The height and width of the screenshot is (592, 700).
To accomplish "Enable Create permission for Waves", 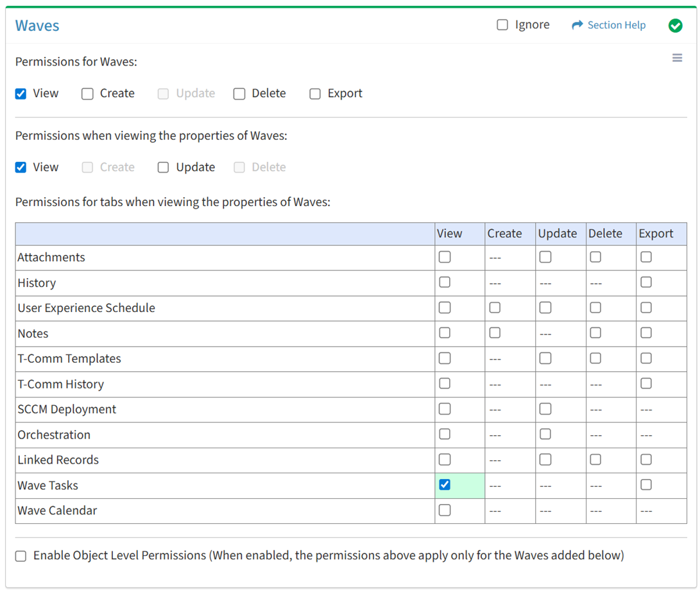I will pyautogui.click(x=87, y=94).
